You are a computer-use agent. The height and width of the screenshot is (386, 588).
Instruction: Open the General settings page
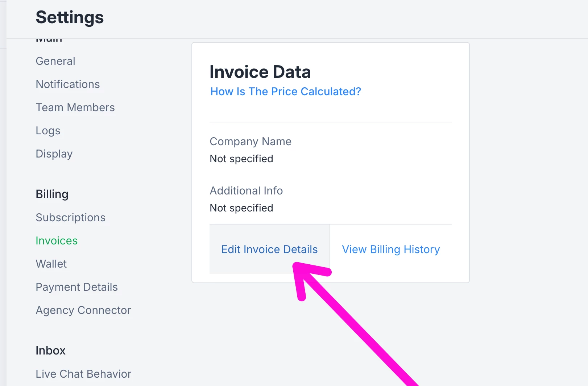55,61
